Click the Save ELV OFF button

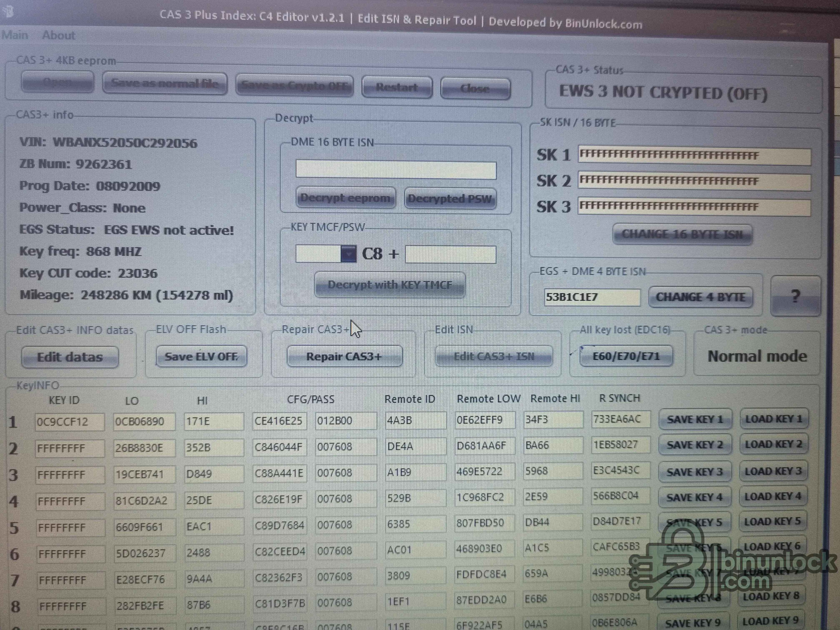pos(201,356)
